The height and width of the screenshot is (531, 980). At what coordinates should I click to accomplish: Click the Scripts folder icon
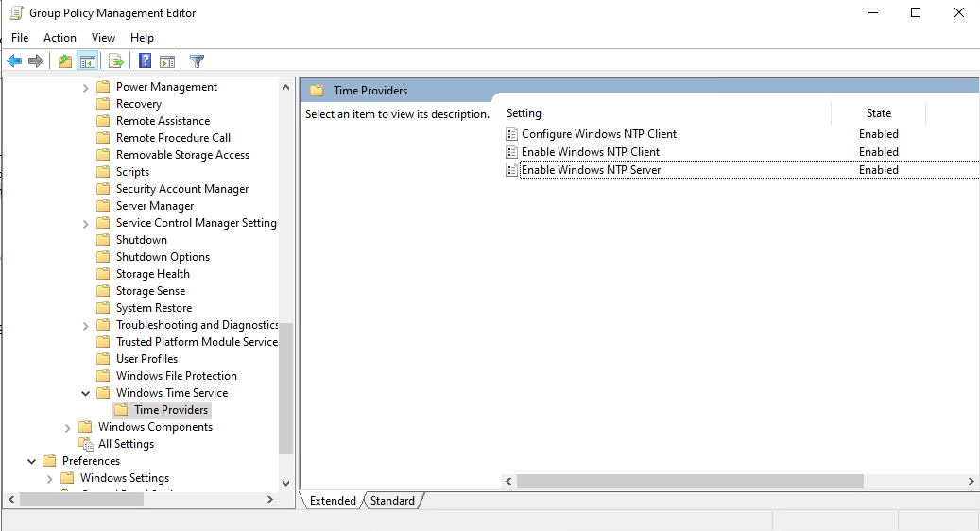point(103,172)
